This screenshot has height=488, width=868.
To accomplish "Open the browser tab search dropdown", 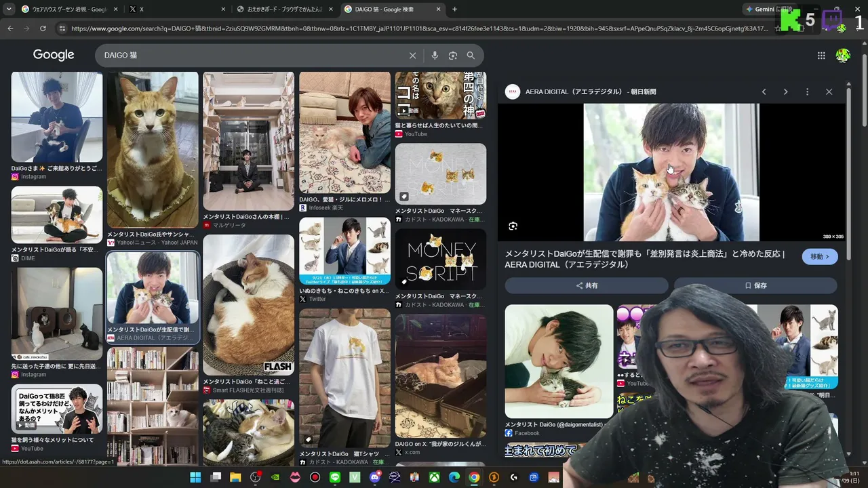I will pyautogui.click(x=8, y=9).
